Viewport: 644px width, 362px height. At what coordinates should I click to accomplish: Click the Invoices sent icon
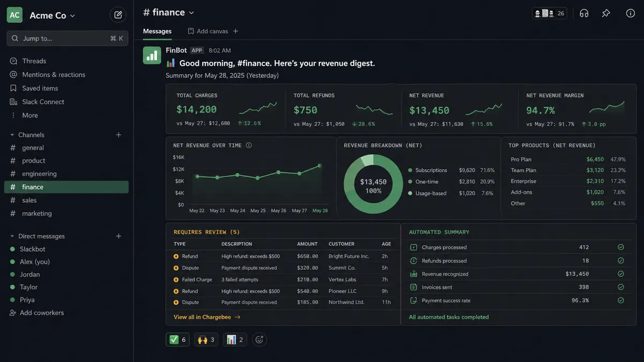pyautogui.click(x=413, y=287)
